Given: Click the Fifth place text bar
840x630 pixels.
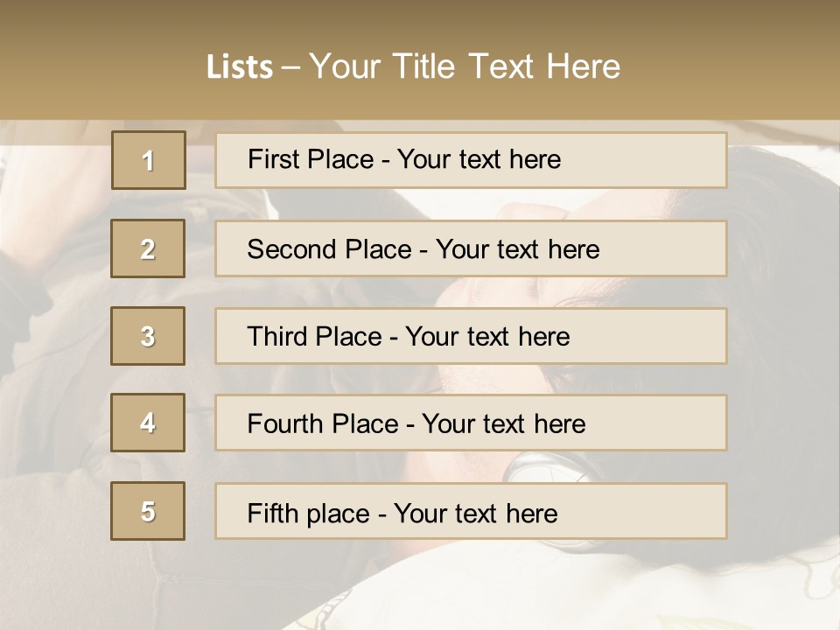Looking at the screenshot, I should click(x=471, y=510).
